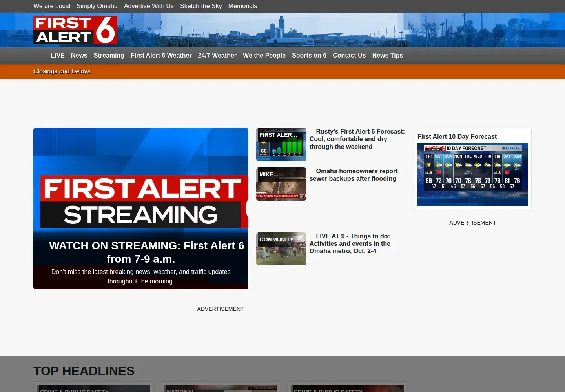Viewport: 565px width, 392px height.
Task: Navigate to Sports on 6
Action: coord(309,56)
